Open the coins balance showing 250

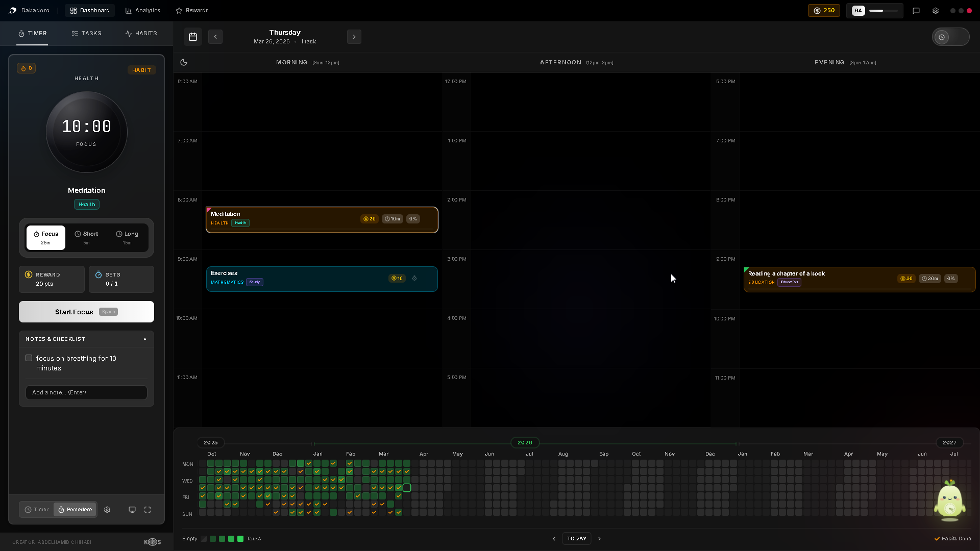(x=824, y=10)
